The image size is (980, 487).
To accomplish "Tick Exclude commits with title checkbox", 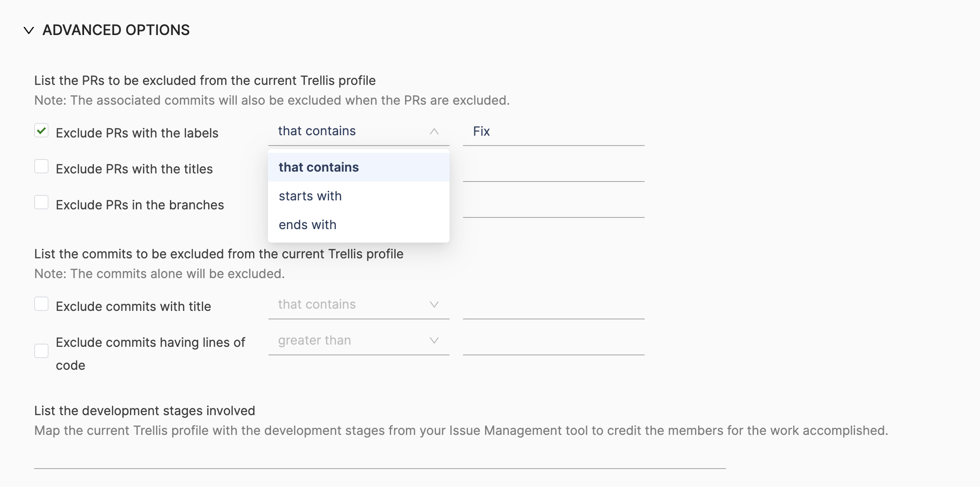I will (41, 304).
